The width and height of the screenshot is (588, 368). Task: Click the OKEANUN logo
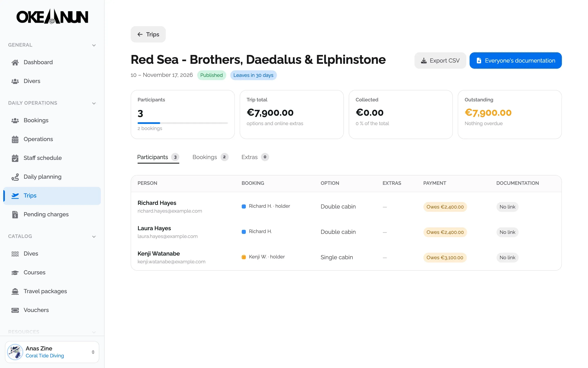pyautogui.click(x=52, y=17)
